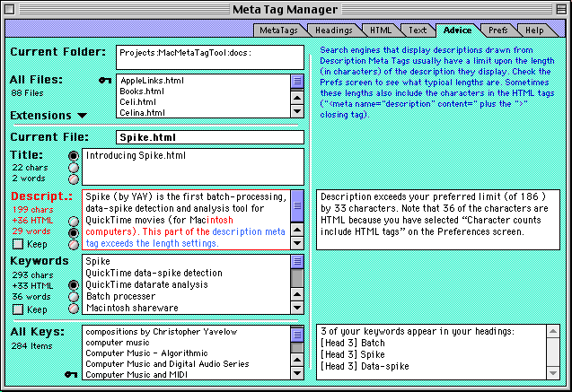Click the red 'Descript.:' label
The width and height of the screenshot is (572, 392).
[42, 196]
